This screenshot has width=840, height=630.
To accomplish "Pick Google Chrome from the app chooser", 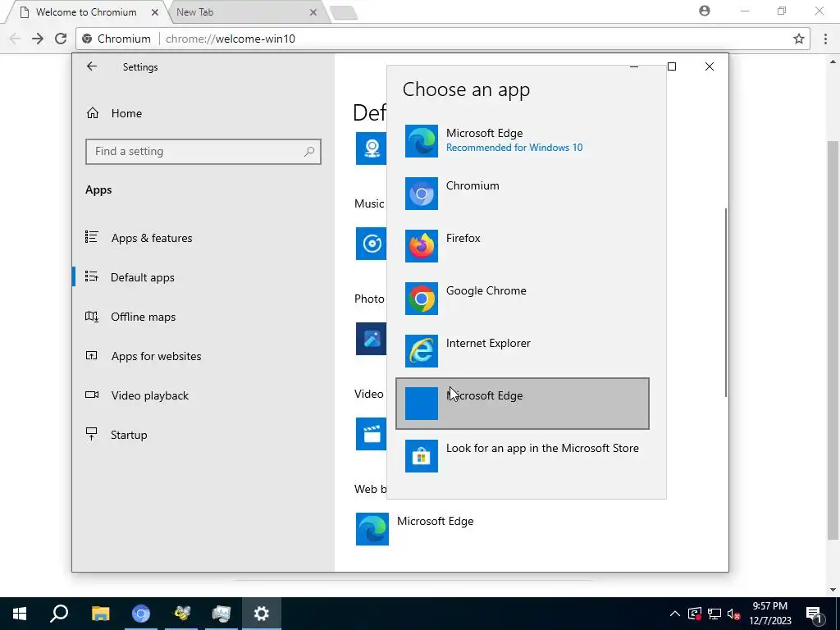I will point(523,299).
